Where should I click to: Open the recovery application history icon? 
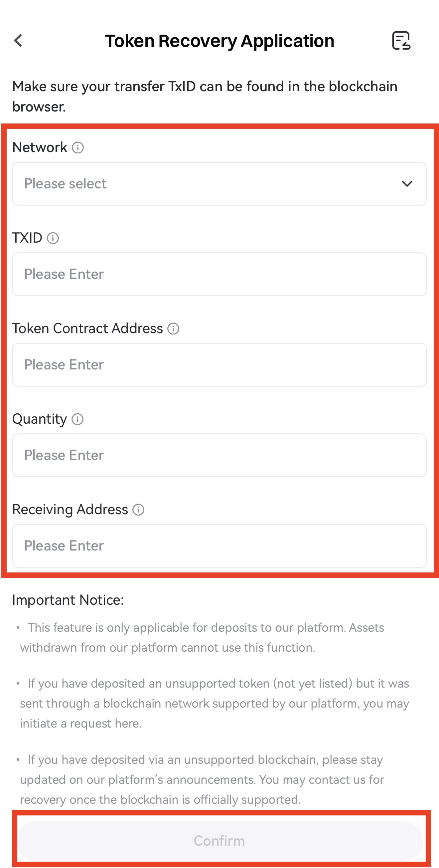[x=401, y=41]
